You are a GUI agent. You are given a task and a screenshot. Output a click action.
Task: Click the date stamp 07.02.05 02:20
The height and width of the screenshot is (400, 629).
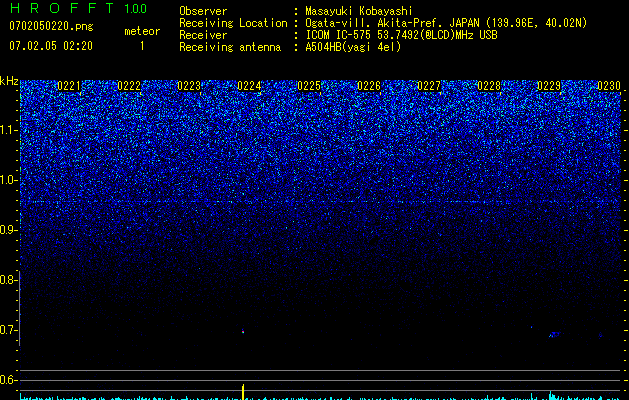click(51, 46)
